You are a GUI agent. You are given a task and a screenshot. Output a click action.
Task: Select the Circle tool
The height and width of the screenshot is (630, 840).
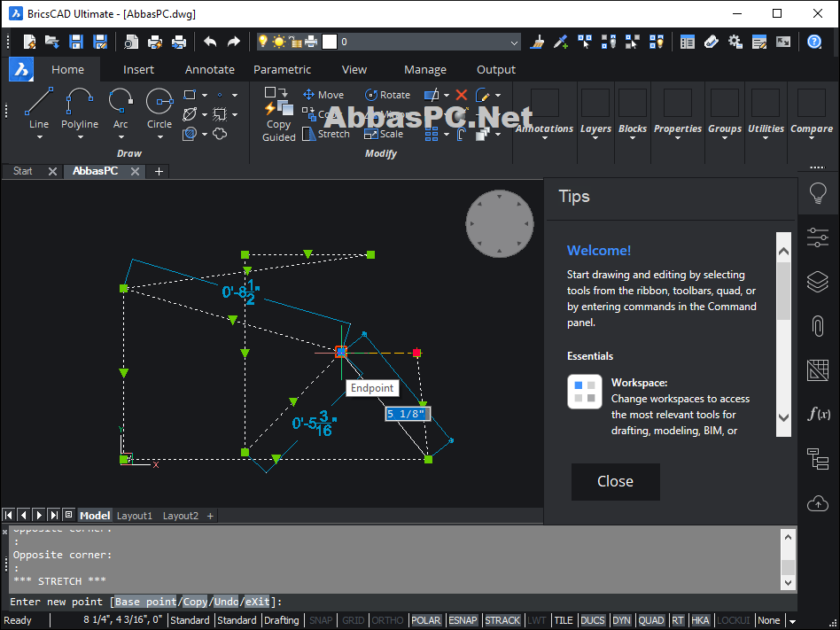click(159, 109)
